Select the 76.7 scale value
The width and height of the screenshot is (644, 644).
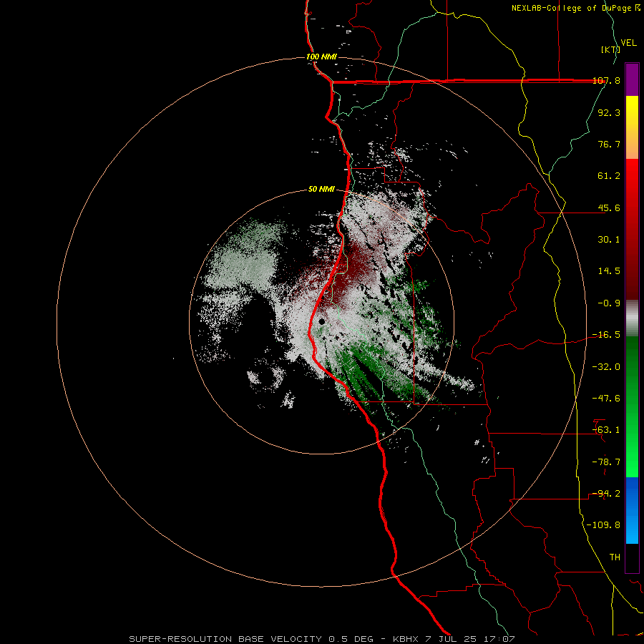[x=609, y=144]
